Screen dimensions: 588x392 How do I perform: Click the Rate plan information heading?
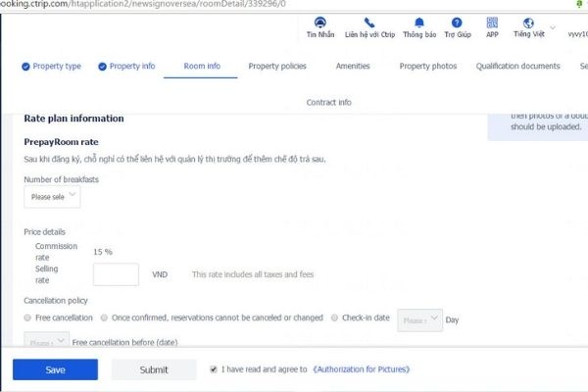[73, 119]
